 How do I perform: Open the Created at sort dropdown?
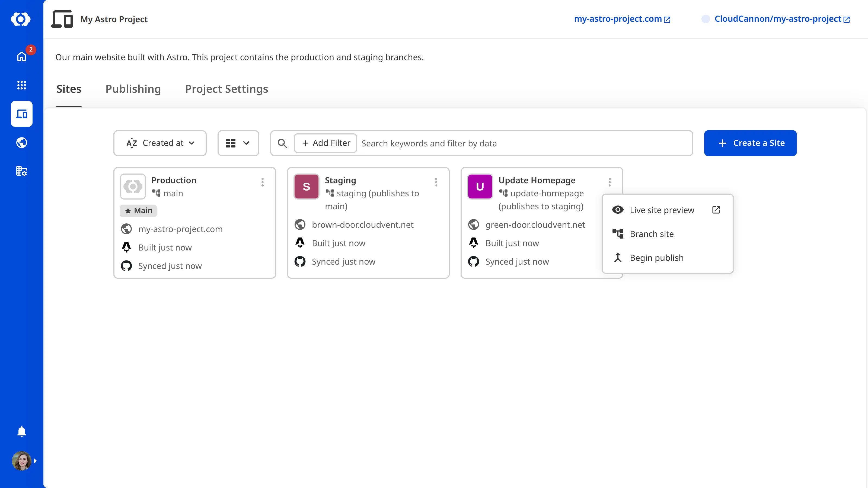click(x=160, y=143)
